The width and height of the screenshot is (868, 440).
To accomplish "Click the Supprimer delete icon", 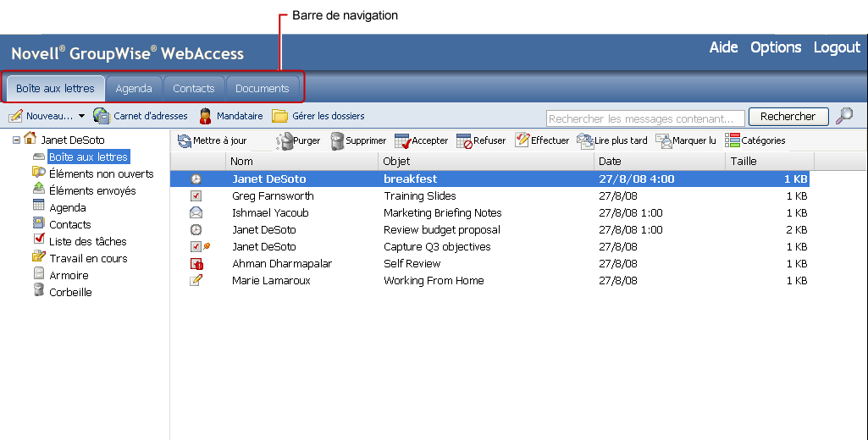I will [x=337, y=140].
